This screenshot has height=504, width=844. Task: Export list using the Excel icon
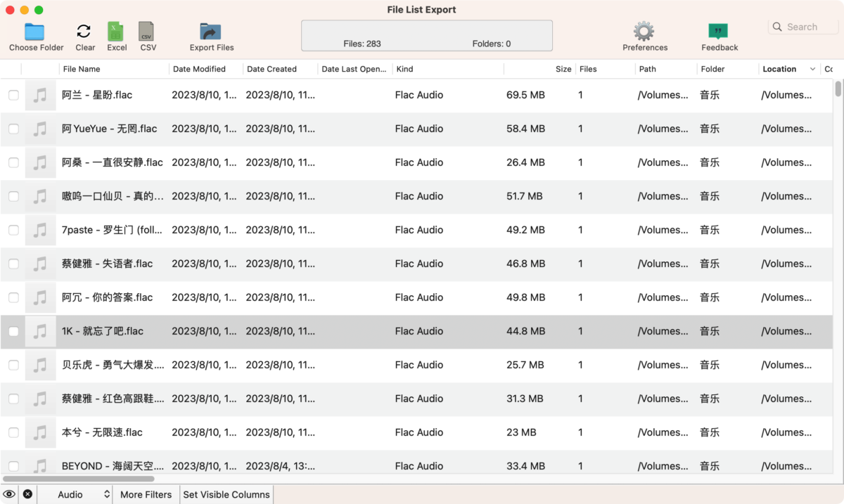click(x=116, y=32)
